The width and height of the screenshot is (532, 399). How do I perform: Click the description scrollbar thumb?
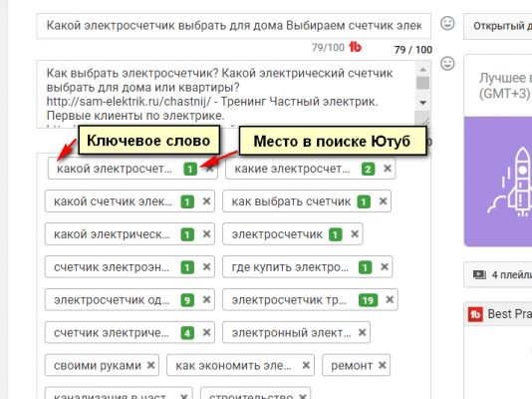pyautogui.click(x=422, y=83)
